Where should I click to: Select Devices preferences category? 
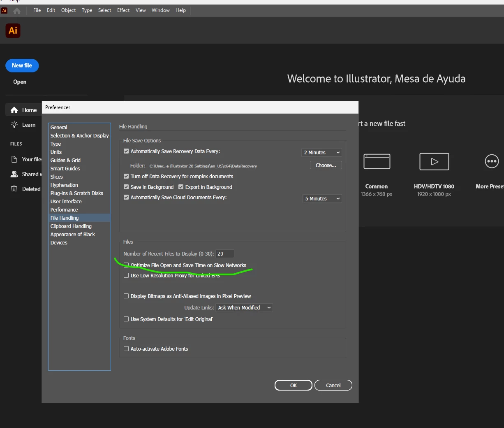[x=79, y=242]
